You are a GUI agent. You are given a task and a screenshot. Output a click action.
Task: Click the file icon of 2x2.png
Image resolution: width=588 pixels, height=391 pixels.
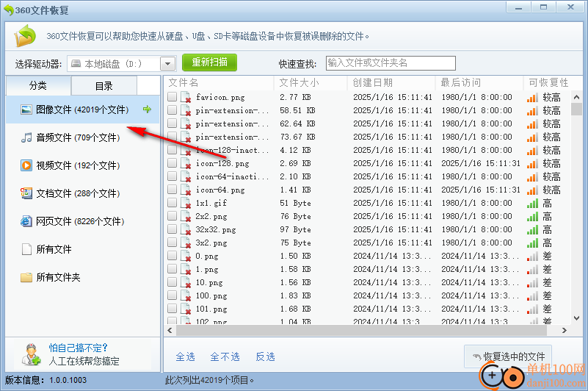coord(186,216)
